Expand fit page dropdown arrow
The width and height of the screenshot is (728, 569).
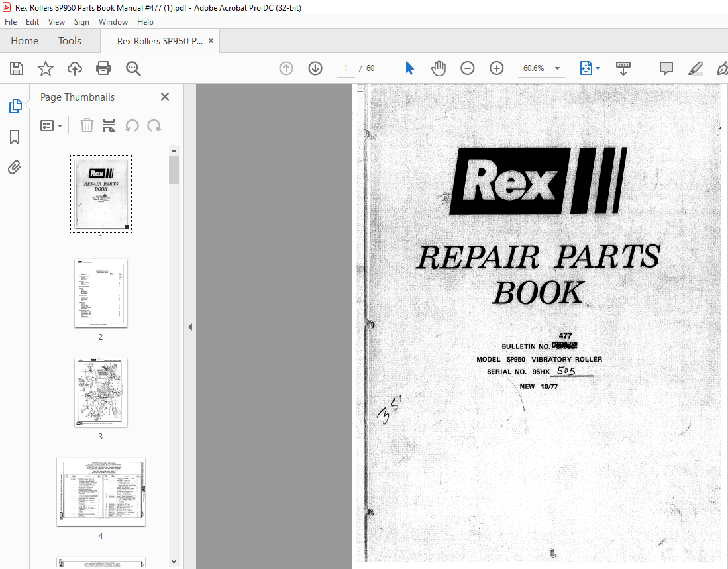[x=598, y=68]
